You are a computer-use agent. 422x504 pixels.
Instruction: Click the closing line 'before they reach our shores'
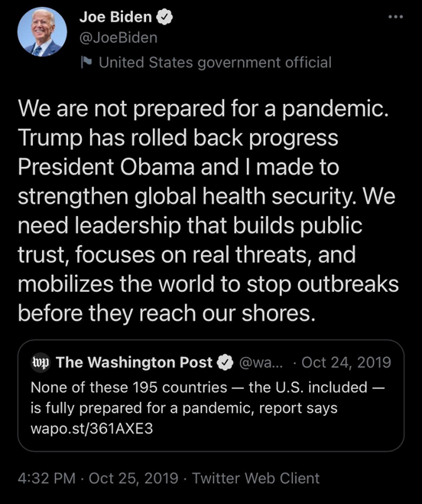point(166,313)
